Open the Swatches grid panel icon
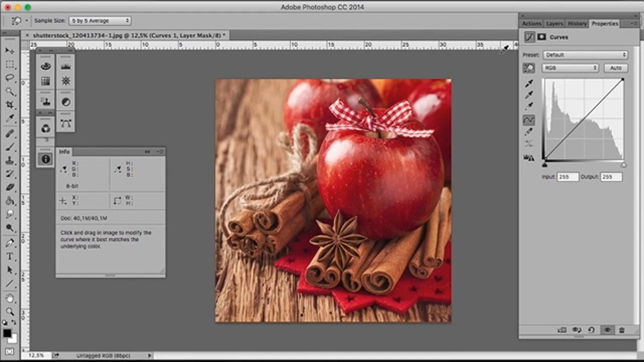The image size is (644, 362). click(46, 81)
